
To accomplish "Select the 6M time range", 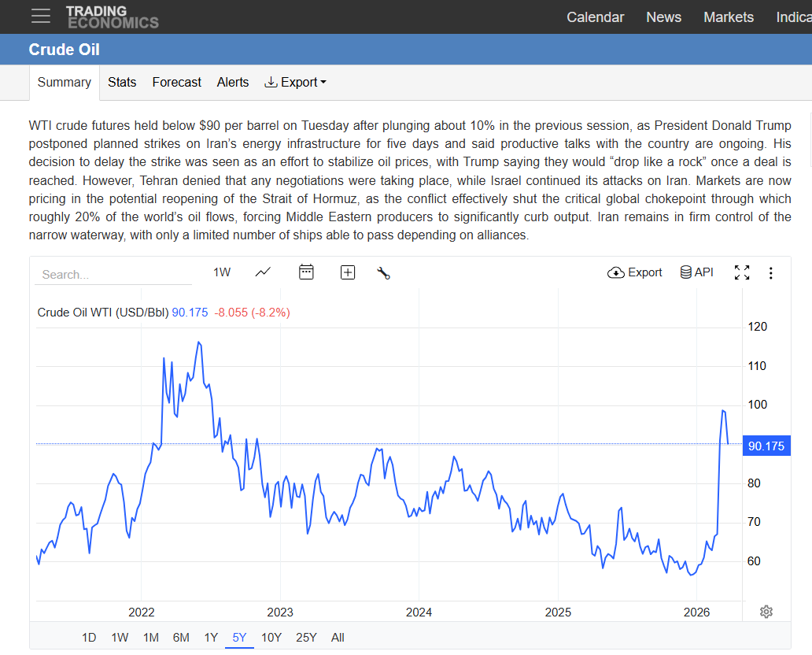I will [x=181, y=638].
